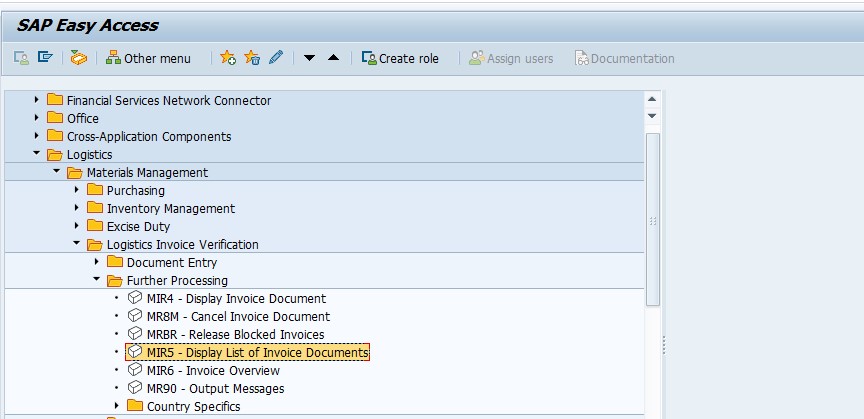Select Inventory Management folder icon

tap(95, 208)
